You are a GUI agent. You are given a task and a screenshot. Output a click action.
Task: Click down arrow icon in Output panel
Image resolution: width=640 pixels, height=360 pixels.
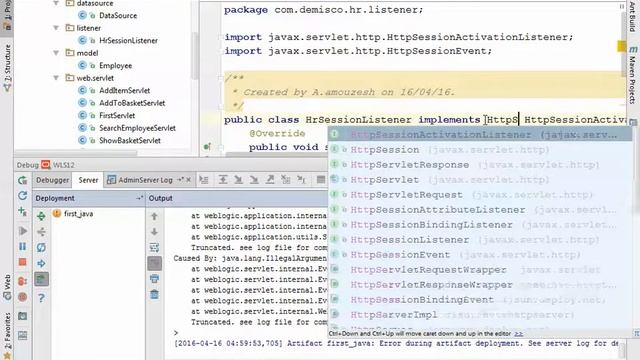(154, 232)
